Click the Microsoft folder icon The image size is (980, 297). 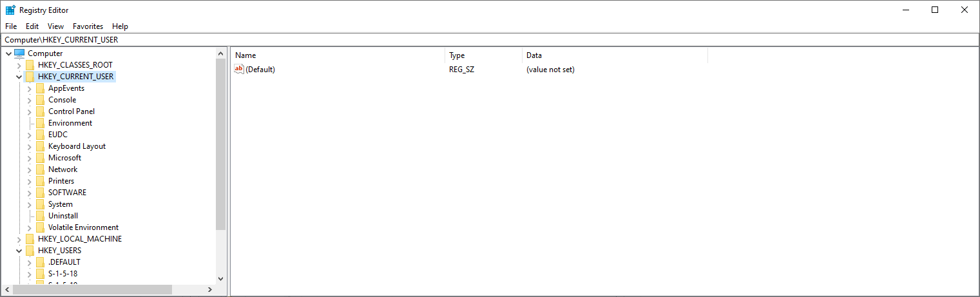[40, 158]
